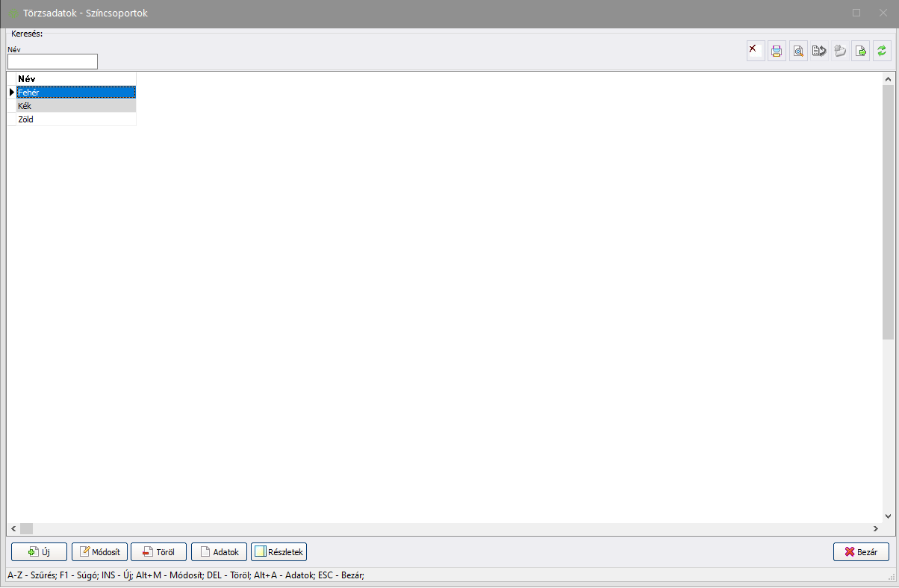The image size is (899, 588).
Task: Select the Zöld color group row
Action: (75, 119)
